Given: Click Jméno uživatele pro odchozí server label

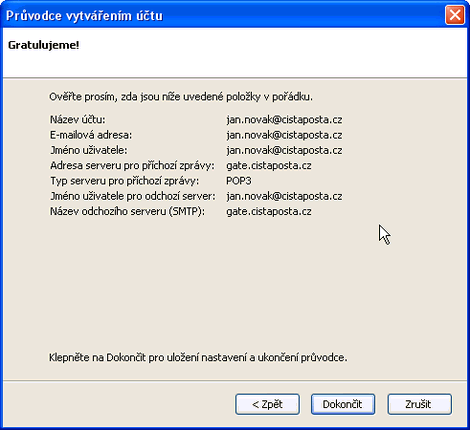Looking at the screenshot, I should 133,196.
